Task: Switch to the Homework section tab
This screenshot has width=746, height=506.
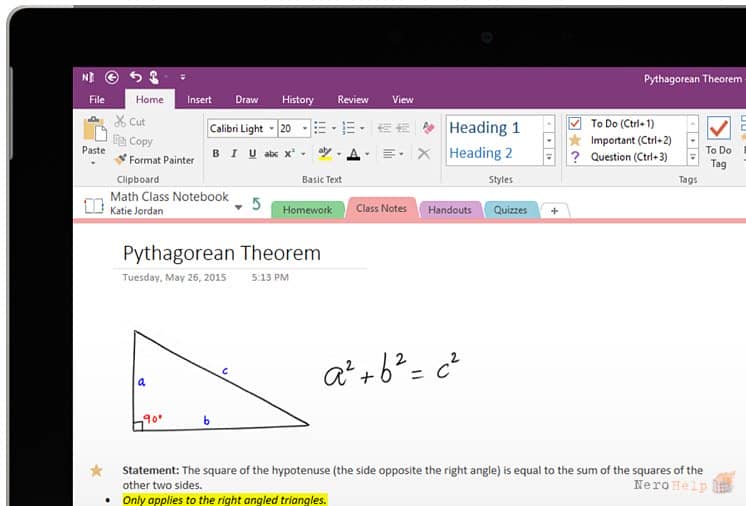Action: (x=307, y=210)
